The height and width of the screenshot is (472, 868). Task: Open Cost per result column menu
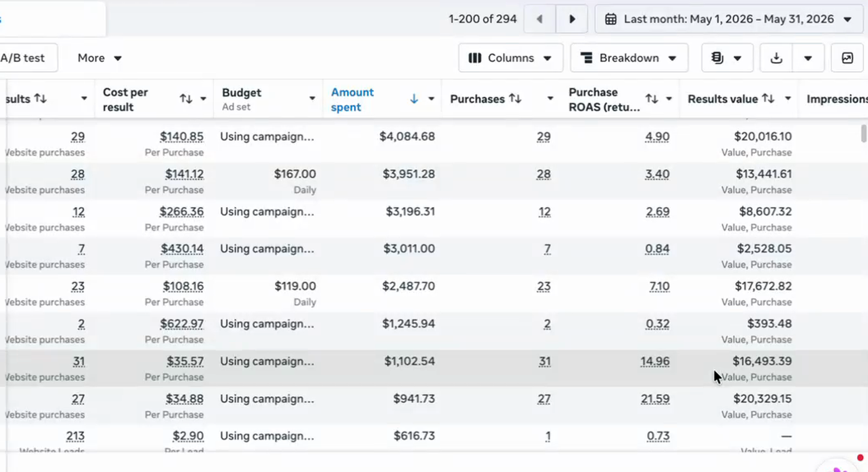click(203, 99)
